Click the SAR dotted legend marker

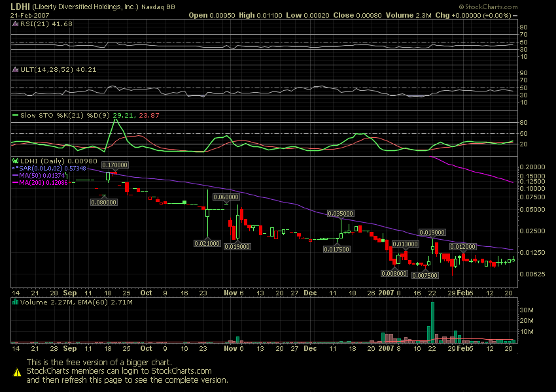coord(15,168)
